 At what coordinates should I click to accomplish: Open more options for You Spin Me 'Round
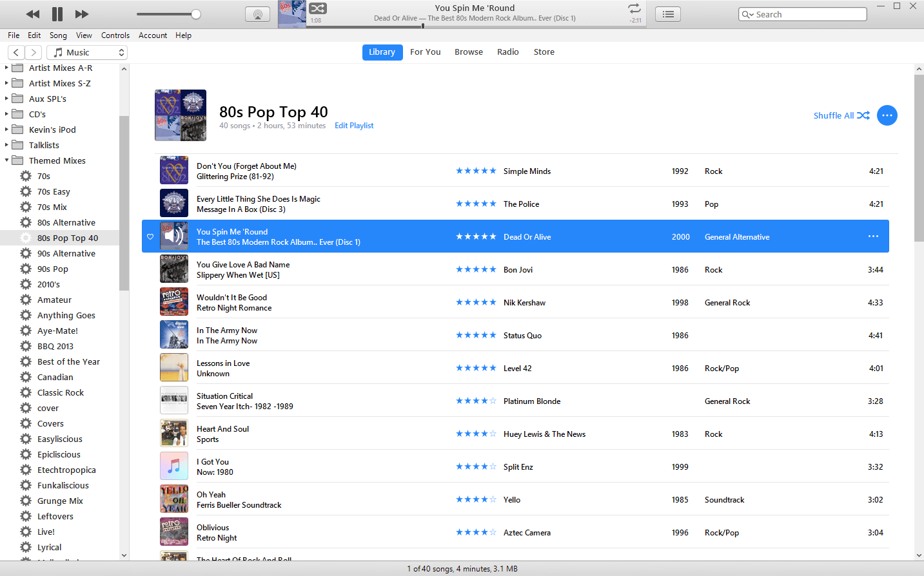873,236
